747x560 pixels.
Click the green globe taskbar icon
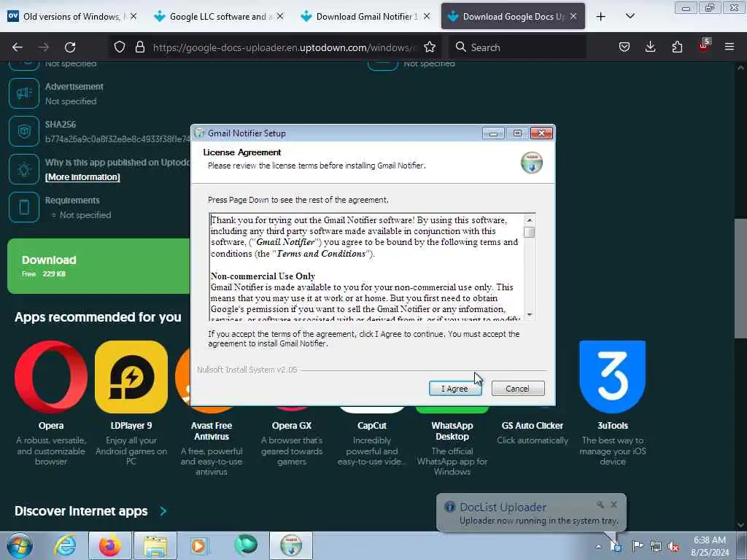click(x=245, y=545)
